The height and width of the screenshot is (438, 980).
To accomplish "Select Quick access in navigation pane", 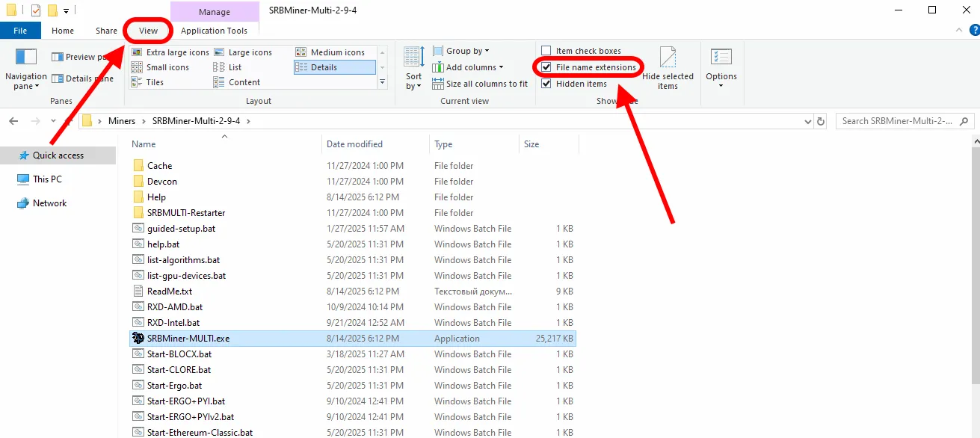I will click(x=58, y=155).
